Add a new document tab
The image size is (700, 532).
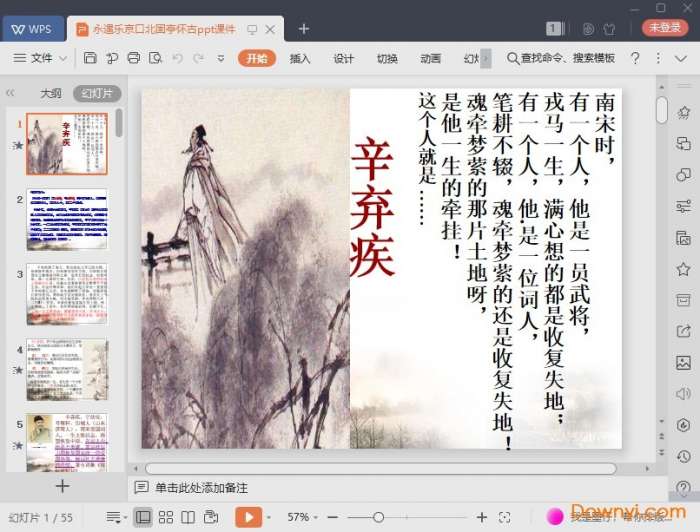[304, 29]
